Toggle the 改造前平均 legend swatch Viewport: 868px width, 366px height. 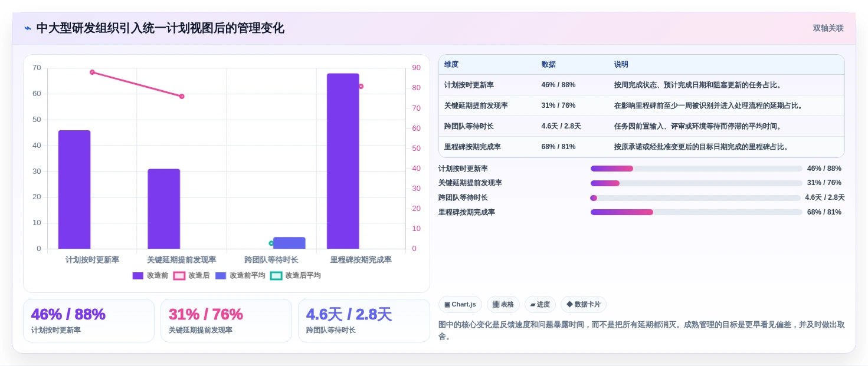[x=221, y=276]
